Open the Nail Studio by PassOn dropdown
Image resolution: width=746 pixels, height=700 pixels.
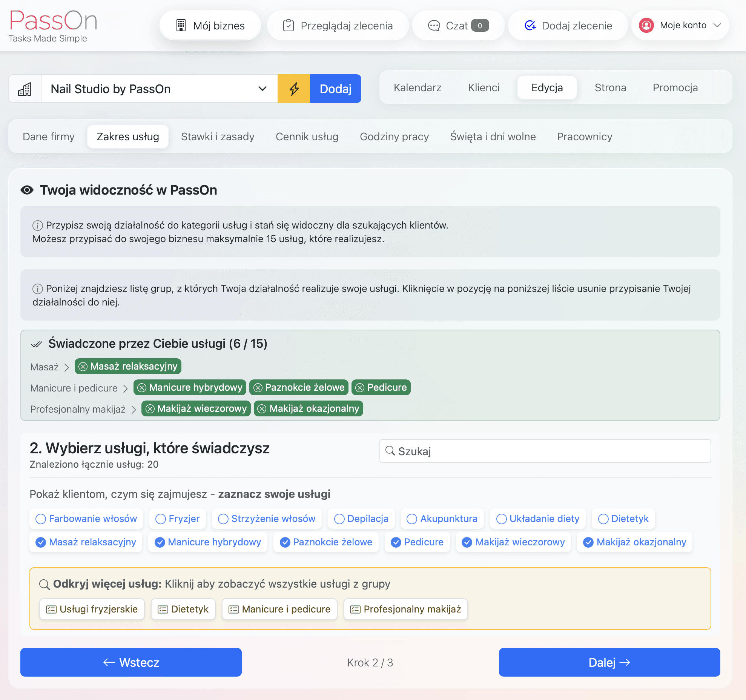[159, 89]
